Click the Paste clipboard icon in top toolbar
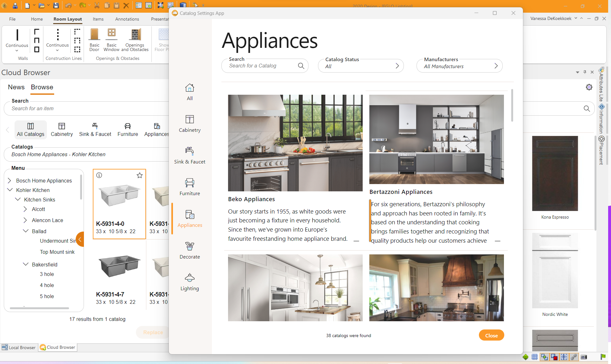 tap(117, 5)
